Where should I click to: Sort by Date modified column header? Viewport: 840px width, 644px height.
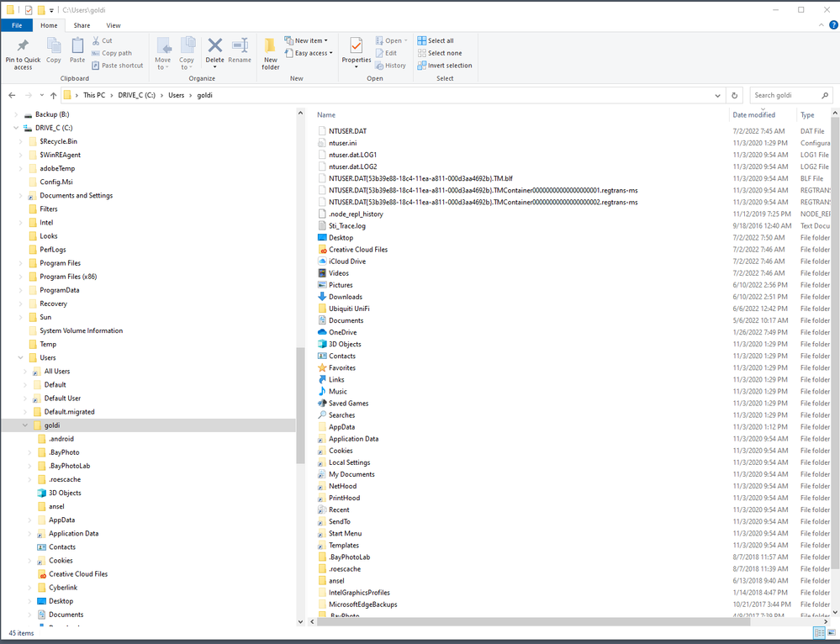753,114
